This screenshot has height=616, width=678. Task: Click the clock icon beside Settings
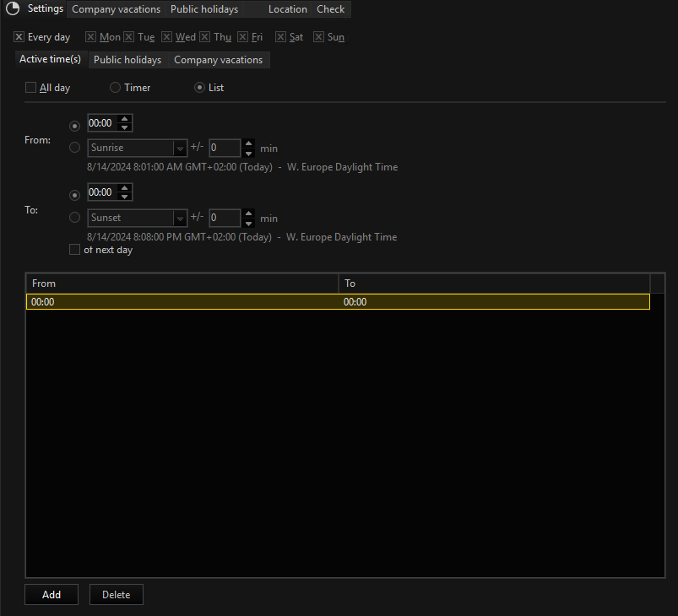click(13, 8)
